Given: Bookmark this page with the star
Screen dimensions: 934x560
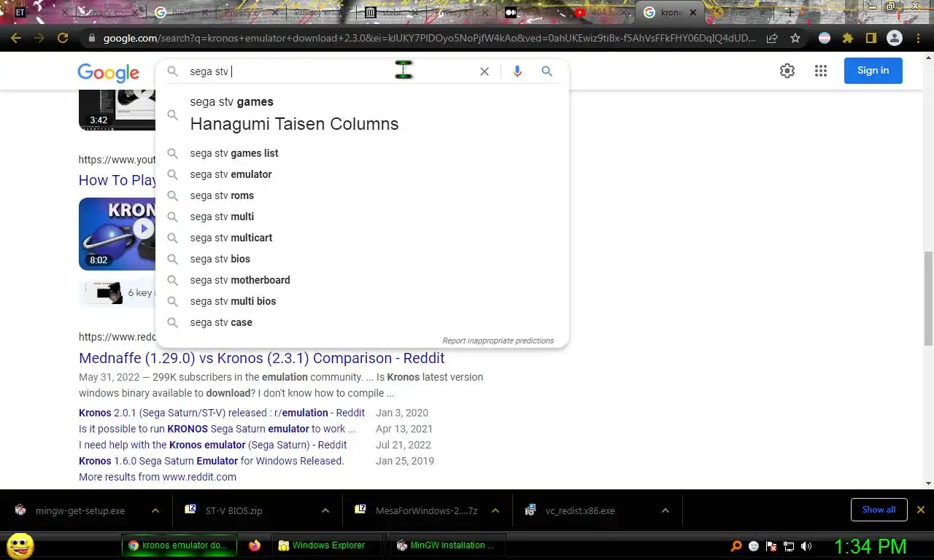Looking at the screenshot, I should [795, 39].
